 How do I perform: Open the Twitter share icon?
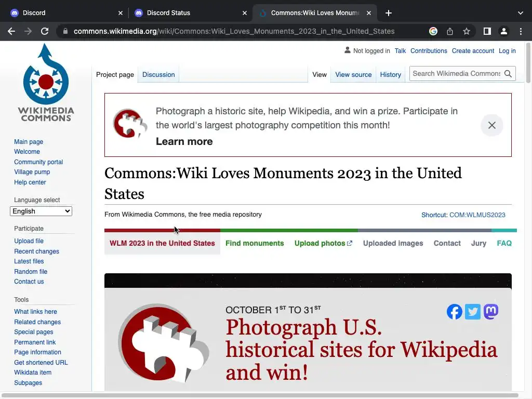pyautogui.click(x=473, y=312)
